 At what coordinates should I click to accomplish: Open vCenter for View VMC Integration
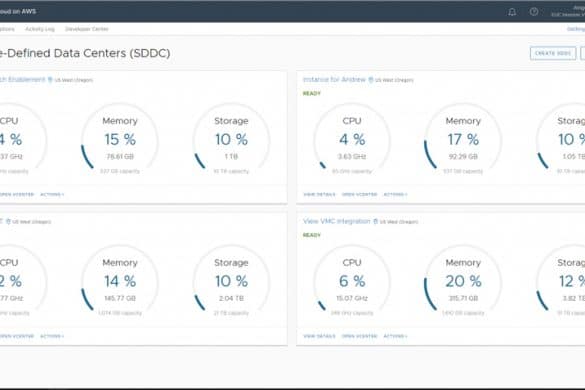[x=360, y=336]
